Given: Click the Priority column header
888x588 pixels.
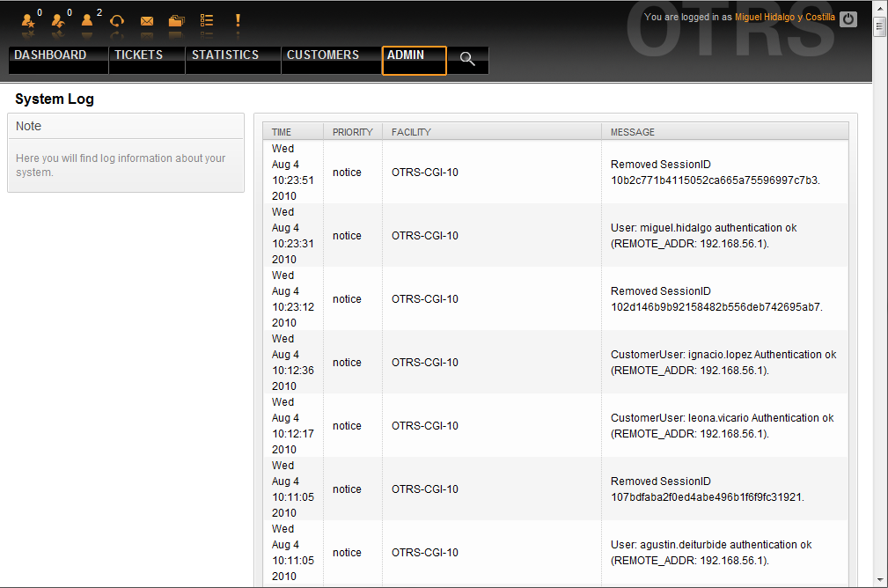Looking at the screenshot, I should tap(352, 132).
